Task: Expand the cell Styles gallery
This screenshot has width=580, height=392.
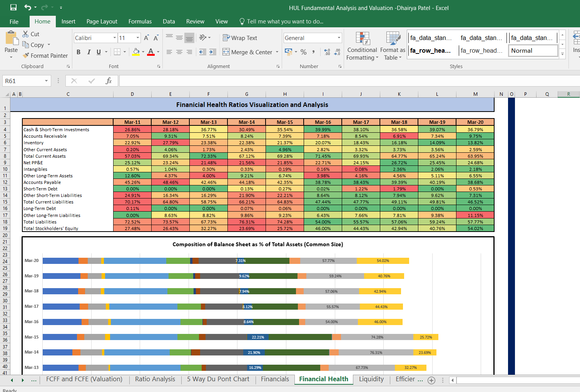Action: tap(562, 54)
